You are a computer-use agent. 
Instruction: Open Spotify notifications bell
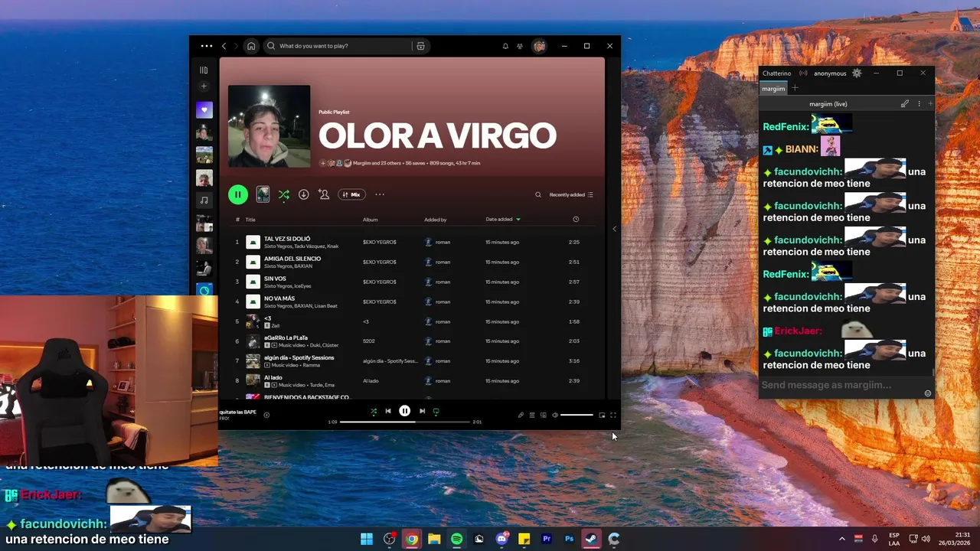505,46
